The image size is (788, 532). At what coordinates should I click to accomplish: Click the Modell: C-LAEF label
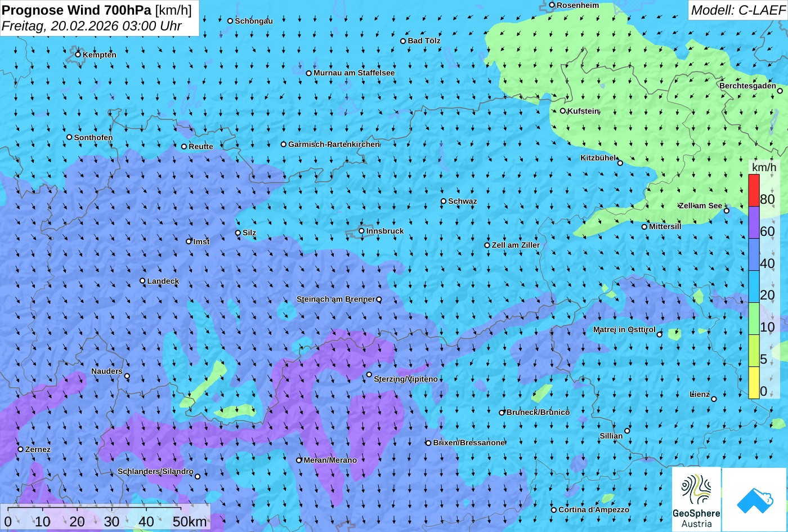coord(738,10)
